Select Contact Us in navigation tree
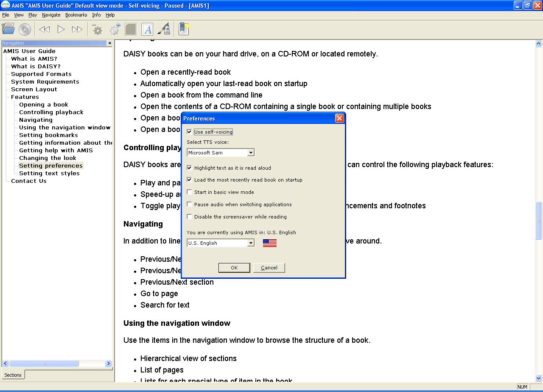 [29, 181]
